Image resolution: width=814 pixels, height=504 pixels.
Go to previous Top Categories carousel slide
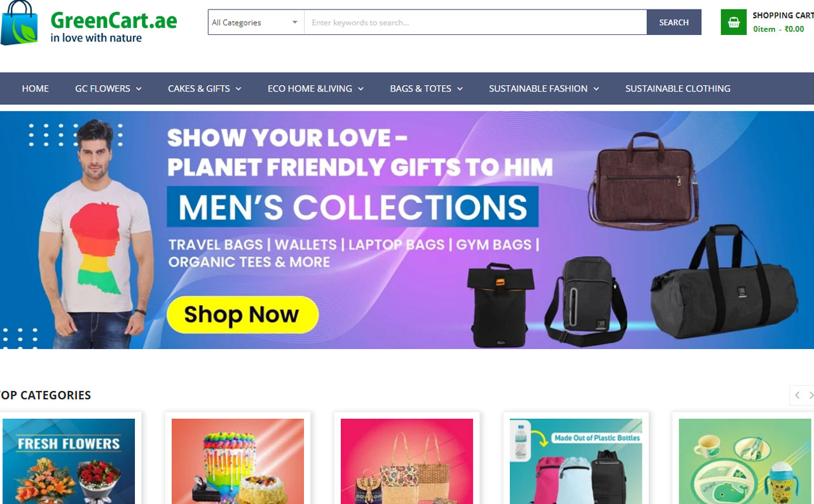[x=797, y=395]
